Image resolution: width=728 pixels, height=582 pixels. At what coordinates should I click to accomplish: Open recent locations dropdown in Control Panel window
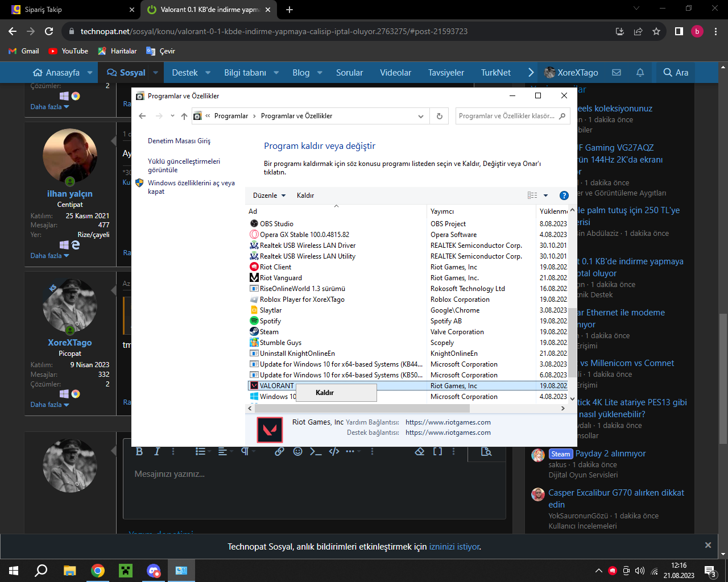coord(172,116)
